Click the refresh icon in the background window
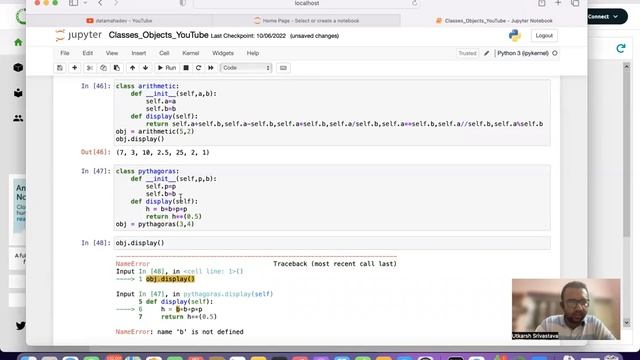Viewport: 640px width, 360px height. pyautogui.click(x=621, y=49)
